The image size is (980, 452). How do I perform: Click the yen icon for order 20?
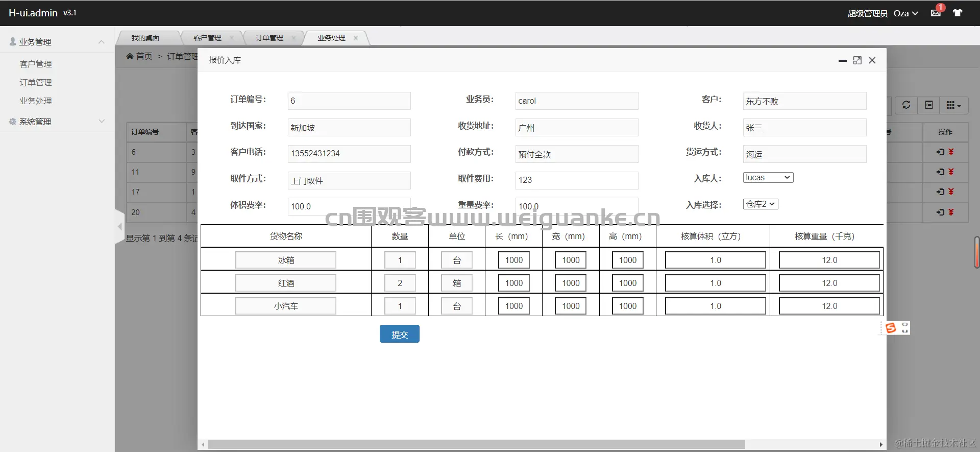tap(951, 212)
